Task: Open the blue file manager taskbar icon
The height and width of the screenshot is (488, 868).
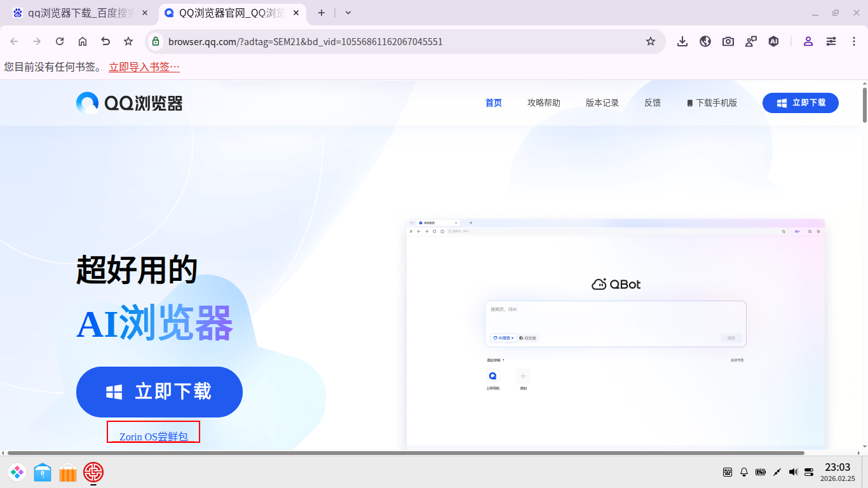Action: [x=43, y=472]
